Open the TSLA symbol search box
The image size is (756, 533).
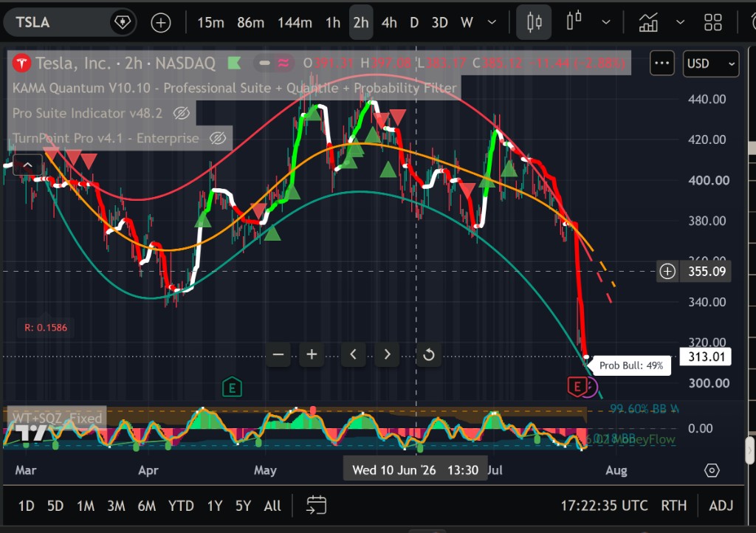pos(58,22)
